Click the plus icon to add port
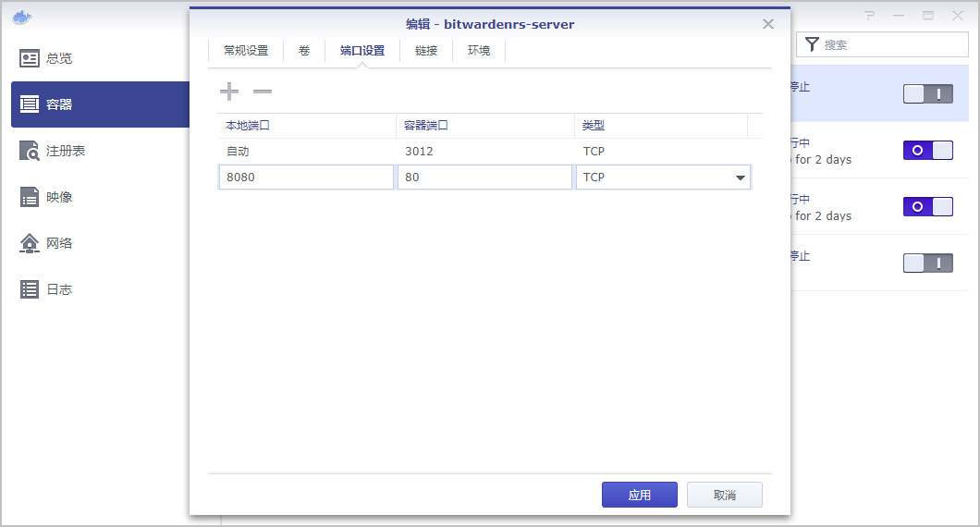The height and width of the screenshot is (527, 980). (x=228, y=91)
